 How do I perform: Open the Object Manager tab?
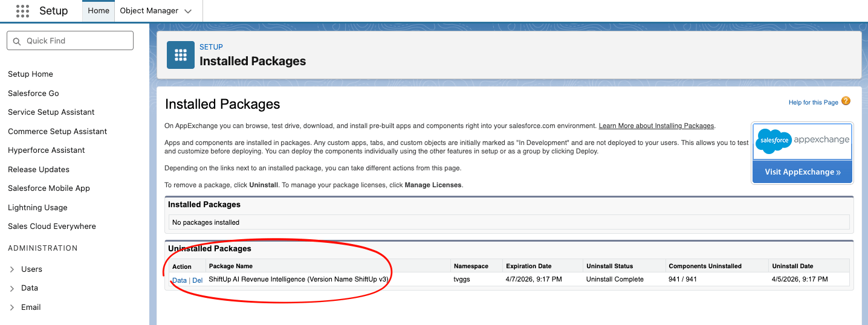pyautogui.click(x=149, y=11)
